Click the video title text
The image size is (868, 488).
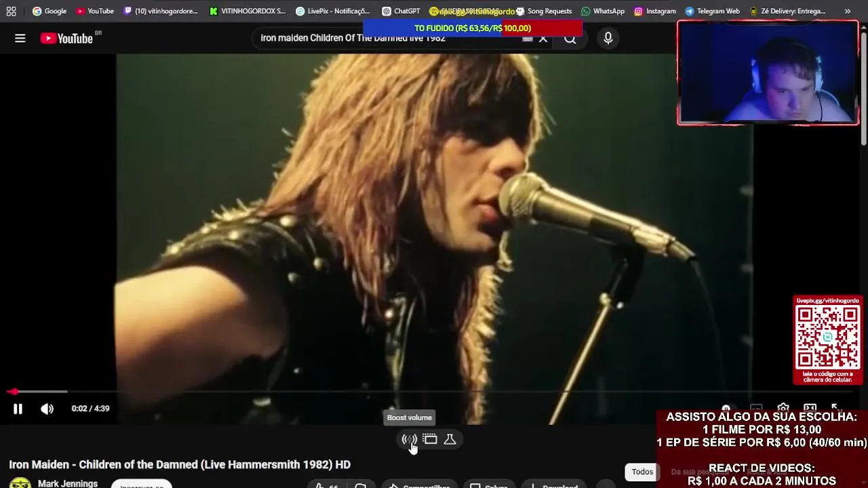click(x=180, y=464)
